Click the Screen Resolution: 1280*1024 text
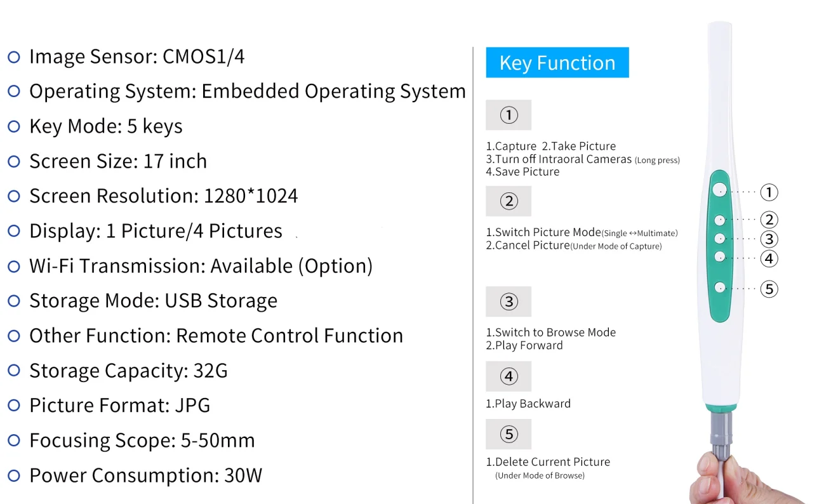Image resolution: width=838 pixels, height=504 pixels. 163,196
